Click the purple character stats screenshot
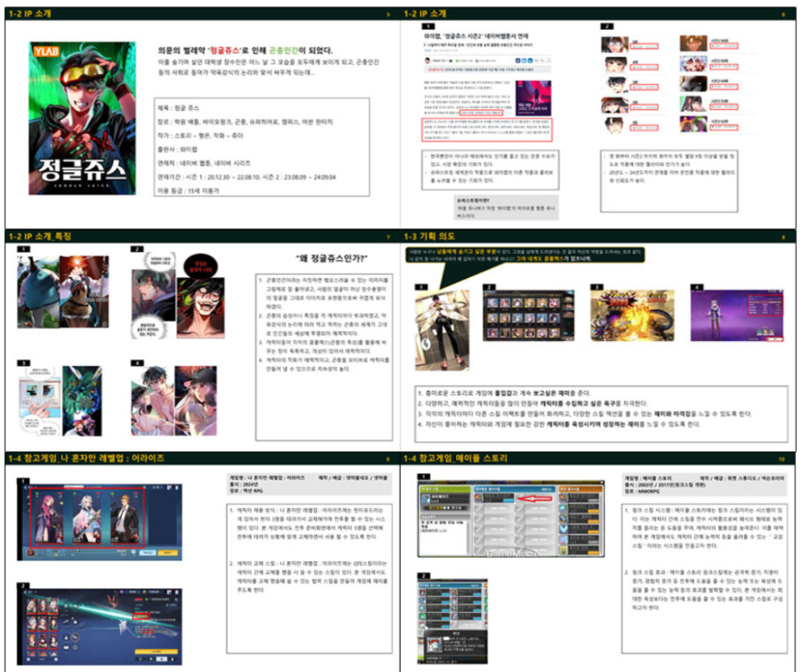800x672 pixels. (x=737, y=315)
